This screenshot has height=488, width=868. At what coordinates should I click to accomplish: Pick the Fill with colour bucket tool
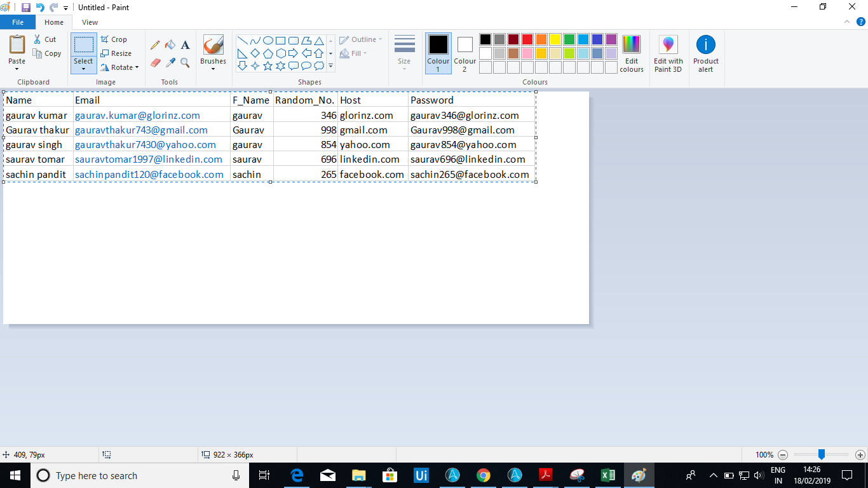pos(170,45)
